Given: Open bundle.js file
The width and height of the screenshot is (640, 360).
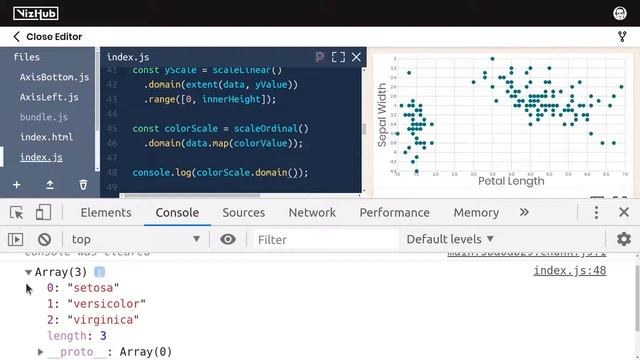Looking at the screenshot, I should click(44, 117).
